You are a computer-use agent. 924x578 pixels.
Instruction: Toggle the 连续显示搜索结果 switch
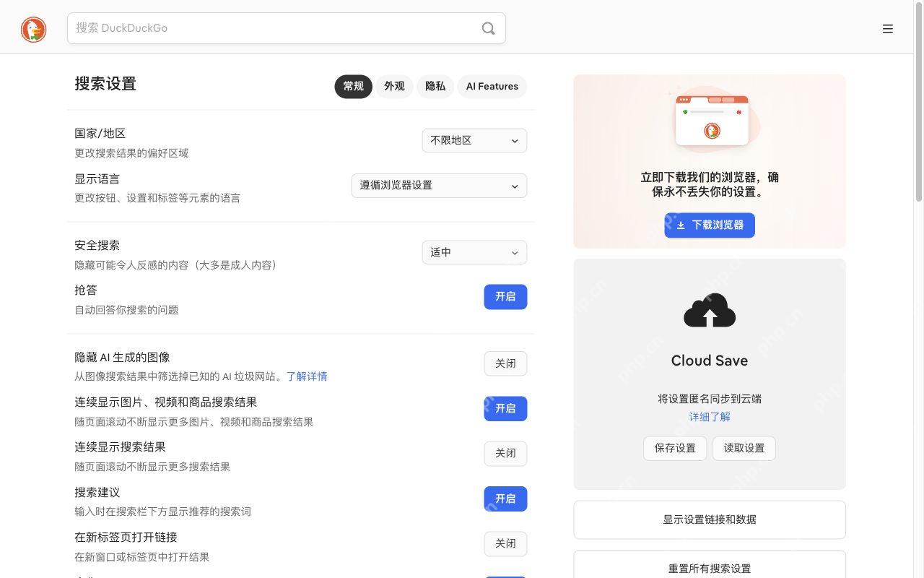coord(505,454)
